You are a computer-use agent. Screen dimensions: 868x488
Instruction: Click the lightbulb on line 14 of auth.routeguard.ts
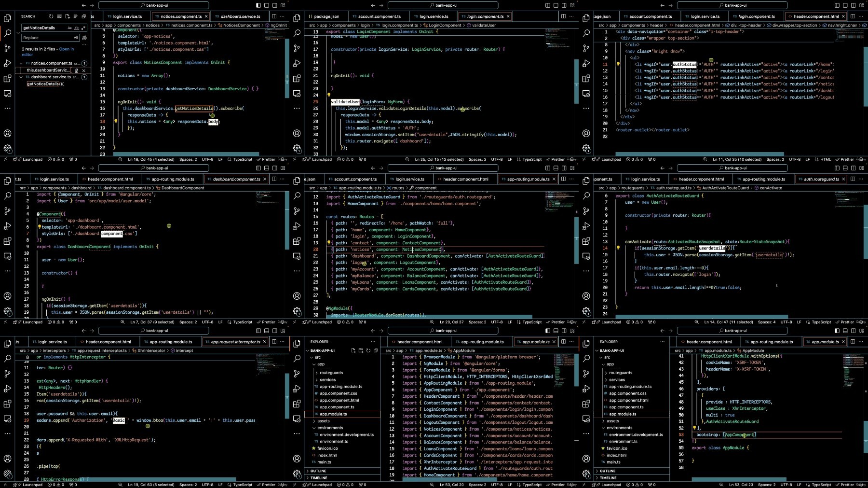618,248
